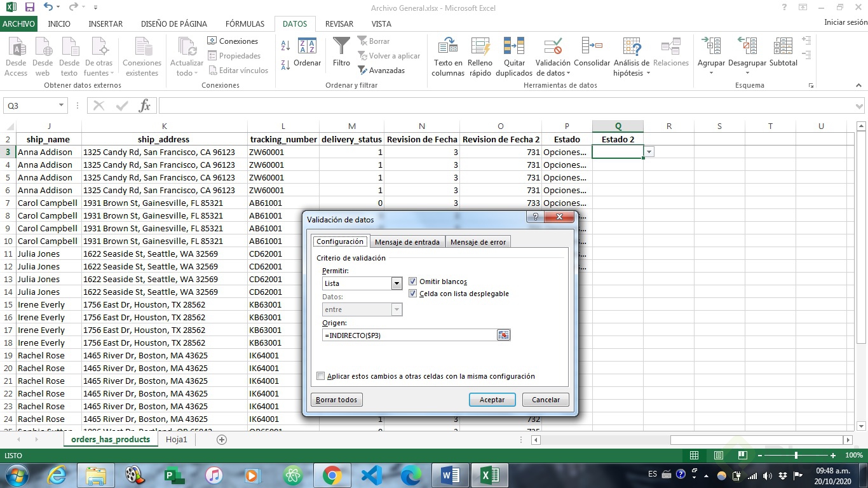The height and width of the screenshot is (488, 868).
Task: Open the Mensaje de error tab
Action: [478, 241]
